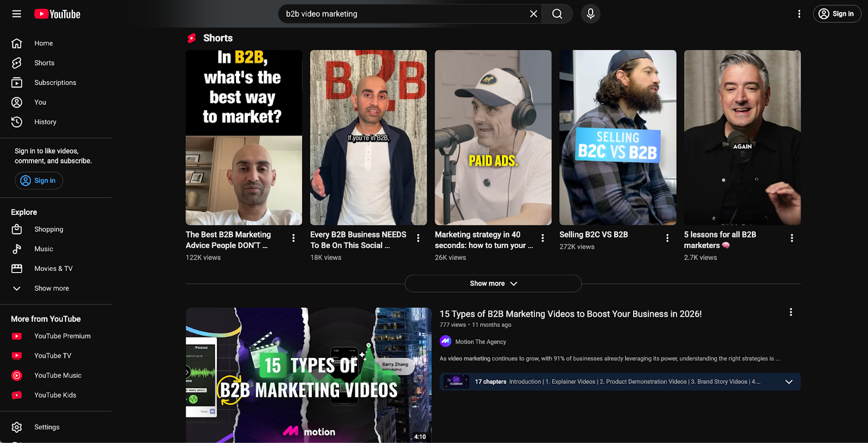Play the 'PAID ADS' short thumbnail
Screen dimensions: 868x443
[493, 137]
